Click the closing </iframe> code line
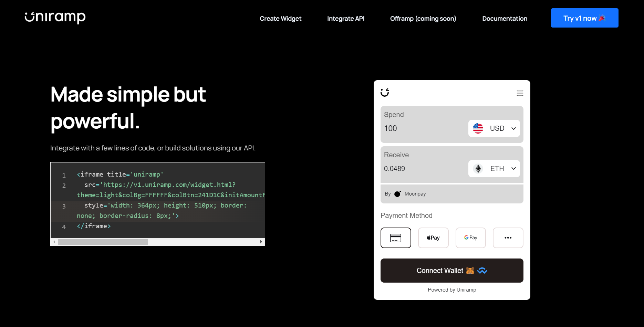The height and width of the screenshot is (327, 644). tap(94, 226)
